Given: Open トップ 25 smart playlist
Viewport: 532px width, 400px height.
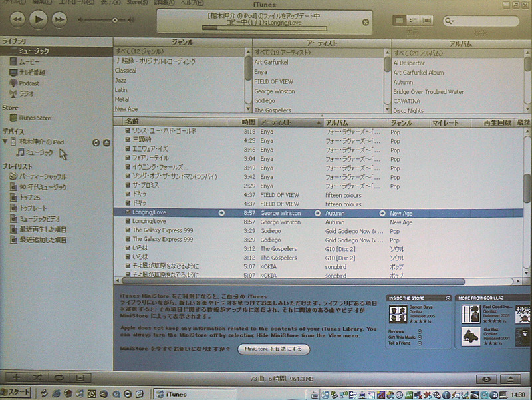Looking at the screenshot, I should [29, 197].
